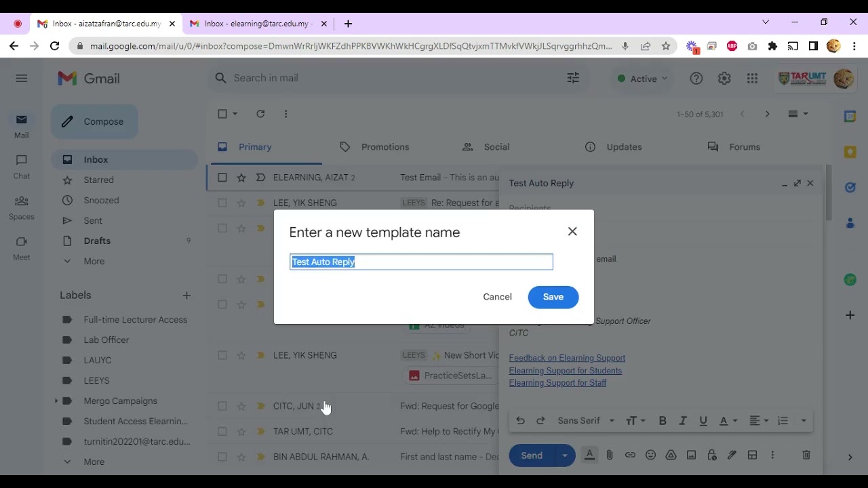
Task: Open the text size dropdown
Action: [635, 421]
